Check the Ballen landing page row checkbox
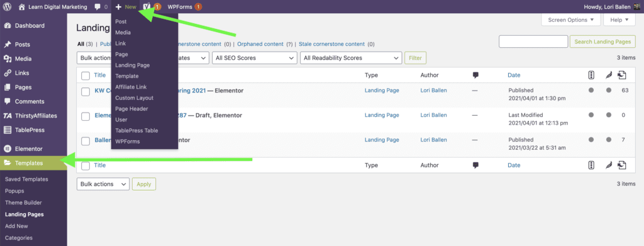 (x=86, y=142)
